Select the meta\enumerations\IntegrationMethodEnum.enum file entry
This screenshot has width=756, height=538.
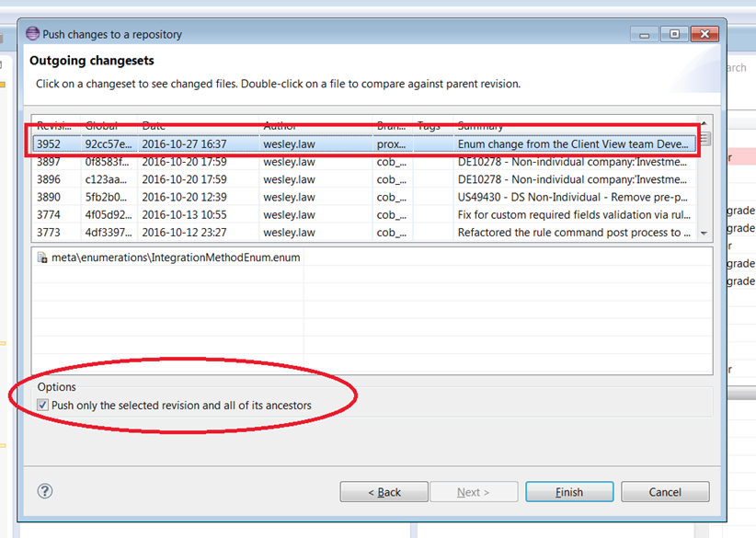click(x=175, y=258)
